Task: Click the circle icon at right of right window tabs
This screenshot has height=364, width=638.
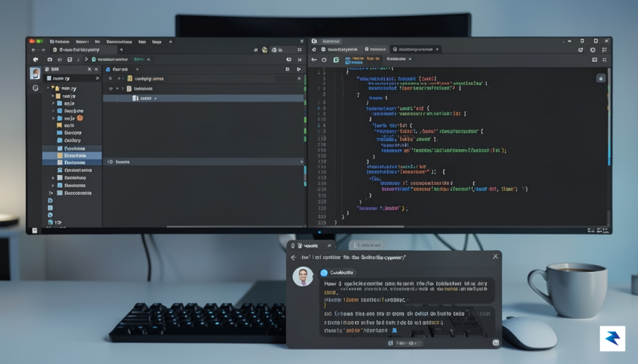Action: (593, 50)
